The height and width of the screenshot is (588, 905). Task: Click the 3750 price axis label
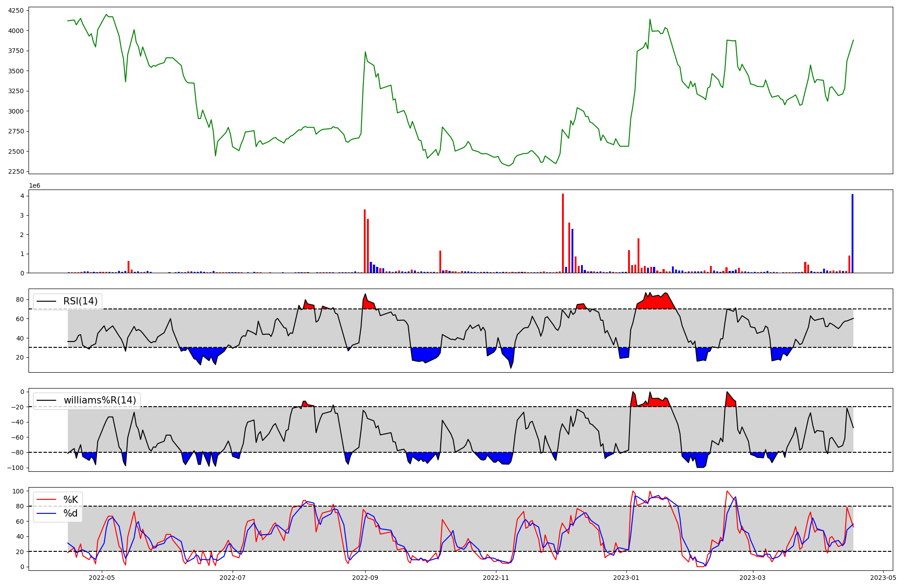(17, 51)
